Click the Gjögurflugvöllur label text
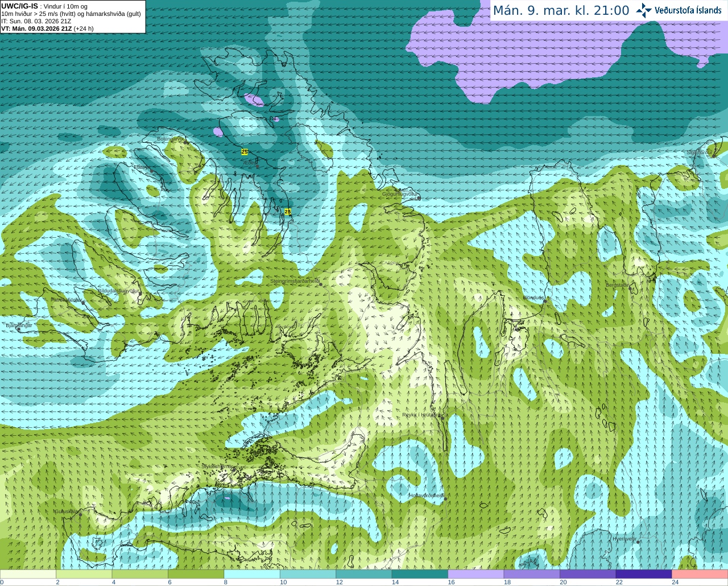This screenshot has width=728, height=586. click(400, 194)
